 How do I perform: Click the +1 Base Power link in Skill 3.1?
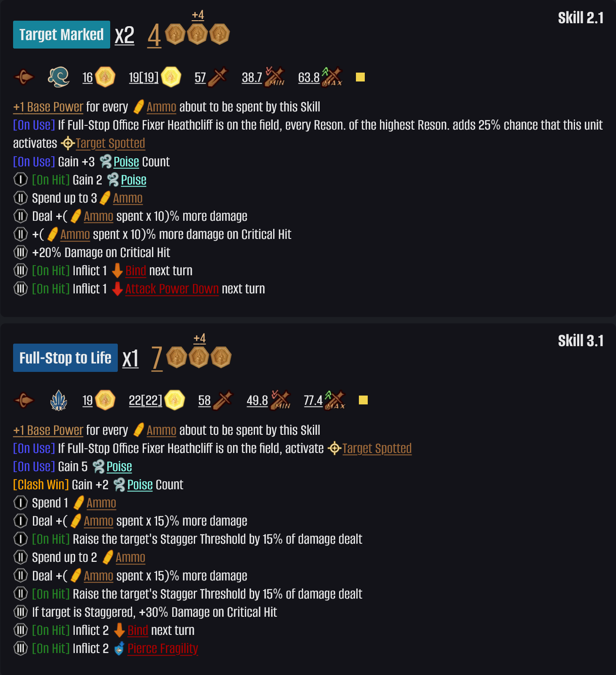click(48, 430)
